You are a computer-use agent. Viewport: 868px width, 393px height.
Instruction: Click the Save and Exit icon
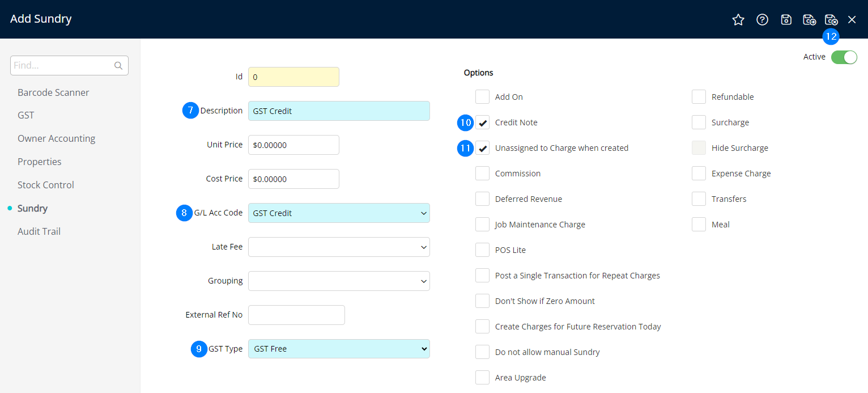coord(831,20)
